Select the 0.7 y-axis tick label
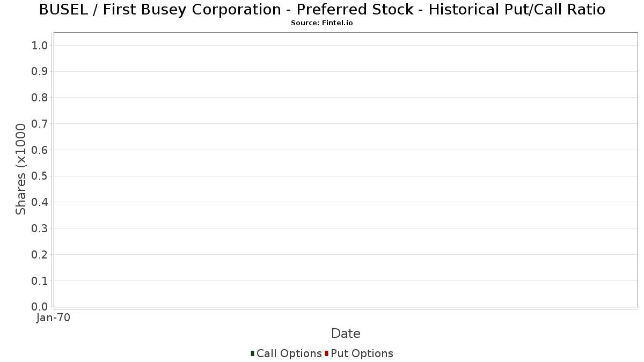 40,124
